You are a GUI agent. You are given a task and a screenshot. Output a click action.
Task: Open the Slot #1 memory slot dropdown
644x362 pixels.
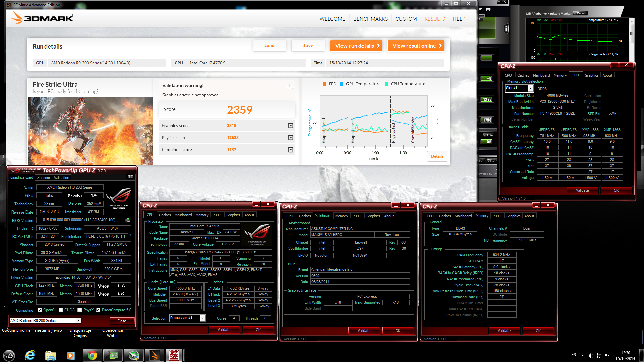click(531, 88)
